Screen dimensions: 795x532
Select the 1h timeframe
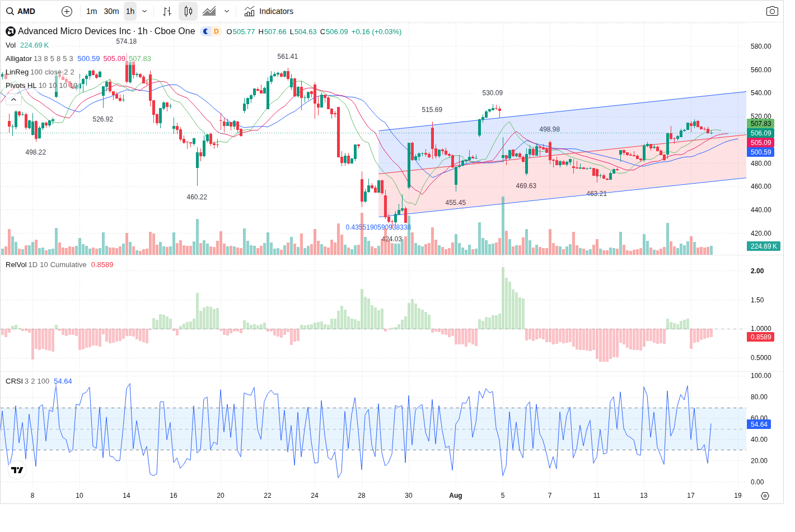pyautogui.click(x=130, y=11)
